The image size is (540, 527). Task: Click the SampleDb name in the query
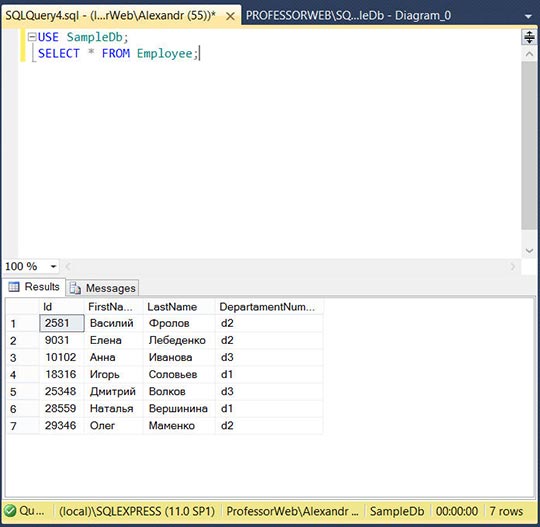pyautogui.click(x=95, y=37)
